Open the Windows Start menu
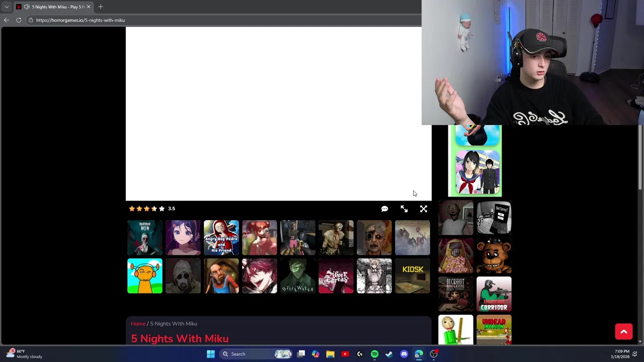The width and height of the screenshot is (644, 362). pos(211,354)
